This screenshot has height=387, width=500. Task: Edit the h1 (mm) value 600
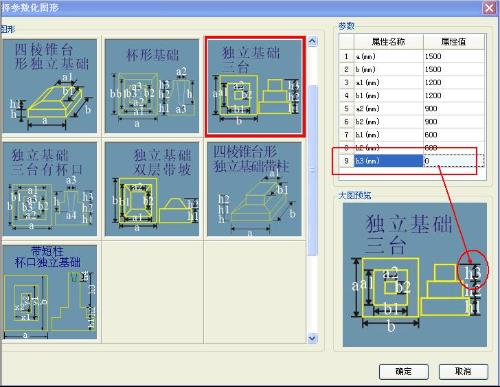pyautogui.click(x=454, y=135)
